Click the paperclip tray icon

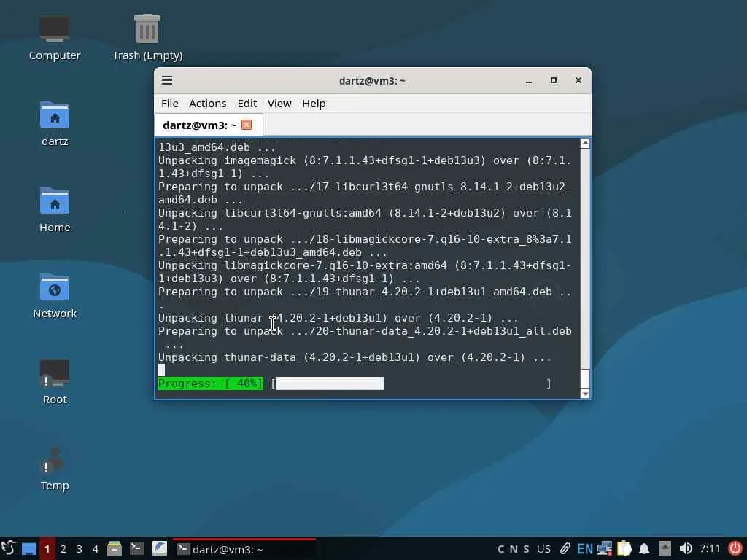pyautogui.click(x=565, y=549)
